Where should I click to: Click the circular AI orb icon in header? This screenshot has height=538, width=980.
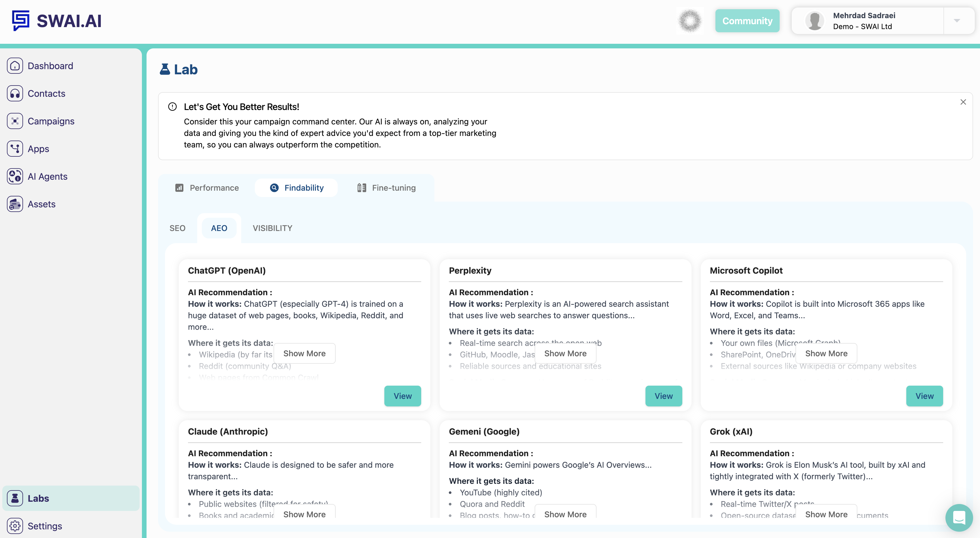click(690, 20)
